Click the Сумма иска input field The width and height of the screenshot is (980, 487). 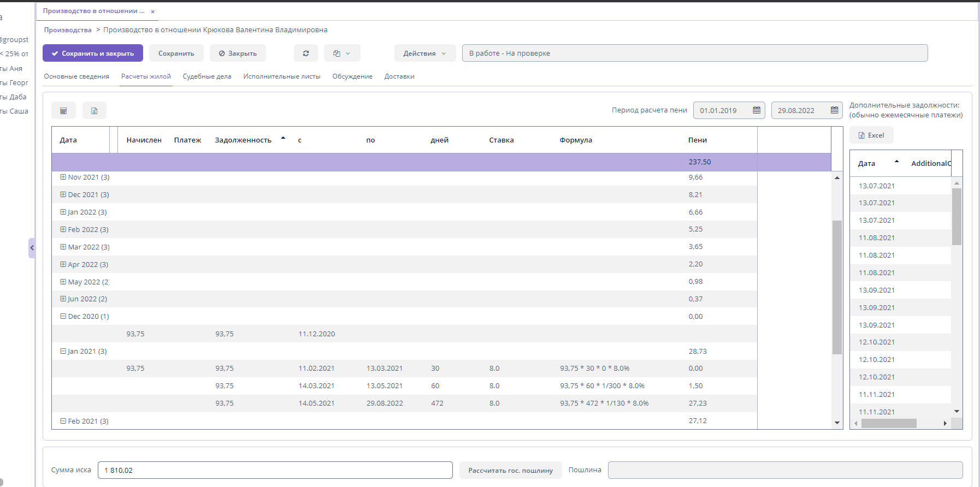[x=275, y=470]
